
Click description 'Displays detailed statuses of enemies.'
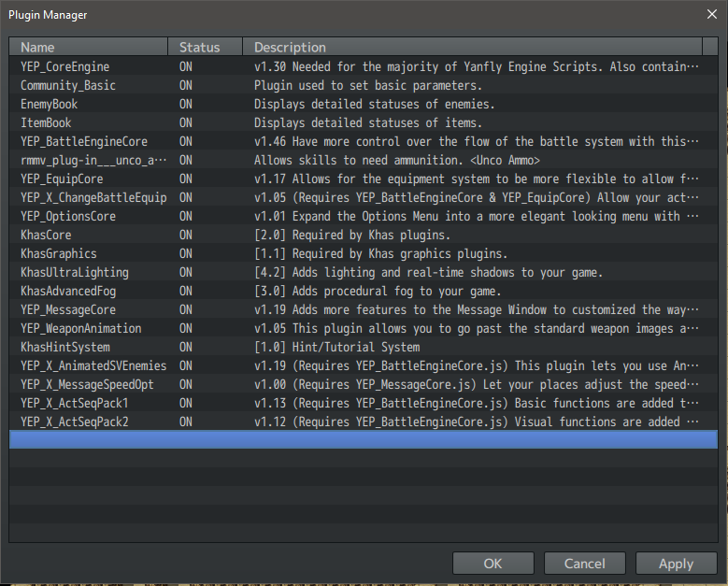click(x=374, y=104)
